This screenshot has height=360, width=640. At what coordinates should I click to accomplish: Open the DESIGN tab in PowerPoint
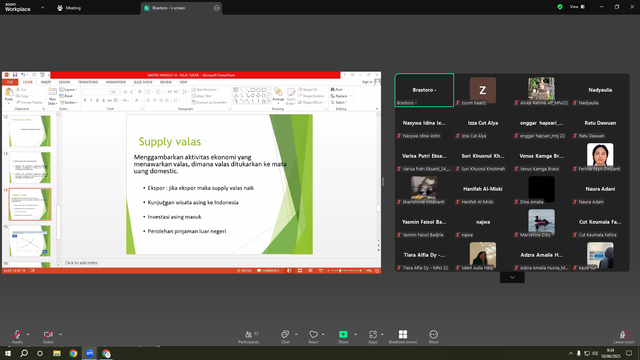64,82
